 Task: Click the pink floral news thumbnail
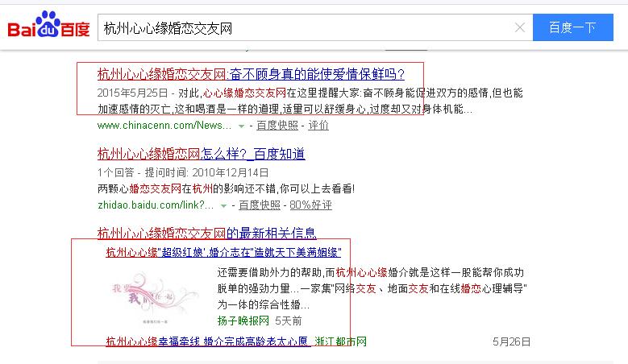point(156,297)
